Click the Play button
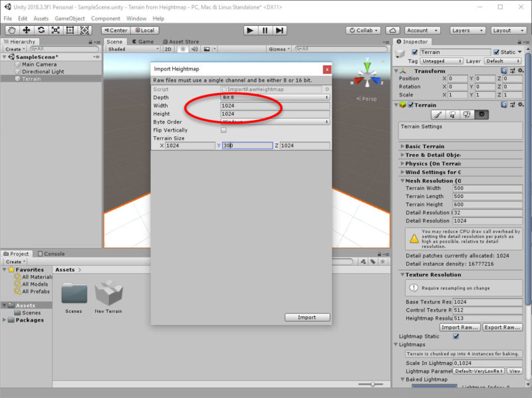The height and width of the screenshot is (398, 532). pos(251,31)
